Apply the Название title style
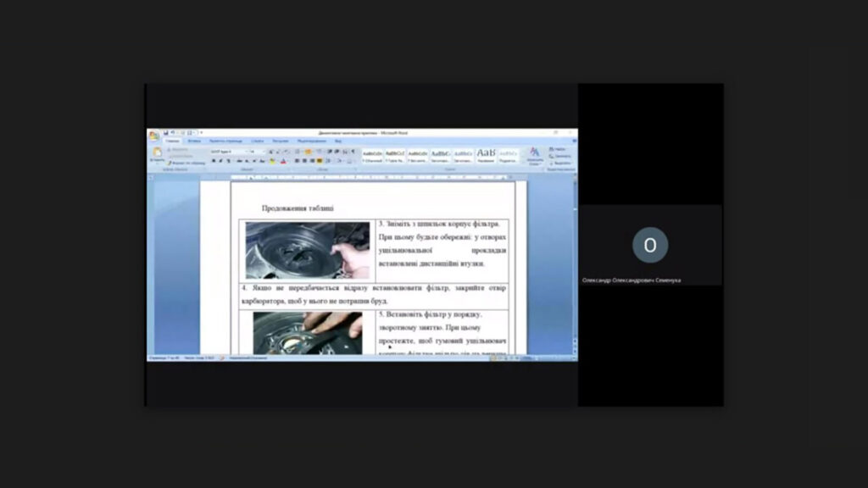The image size is (868, 488). [486, 156]
